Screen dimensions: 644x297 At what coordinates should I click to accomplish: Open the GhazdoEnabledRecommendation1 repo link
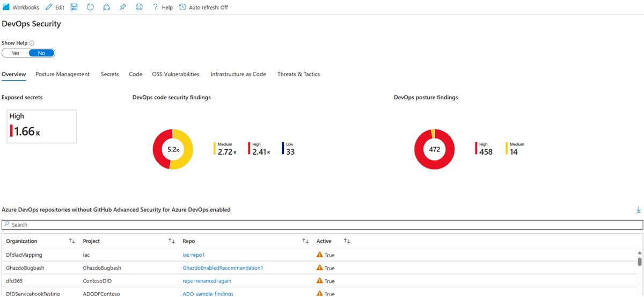coord(223,268)
